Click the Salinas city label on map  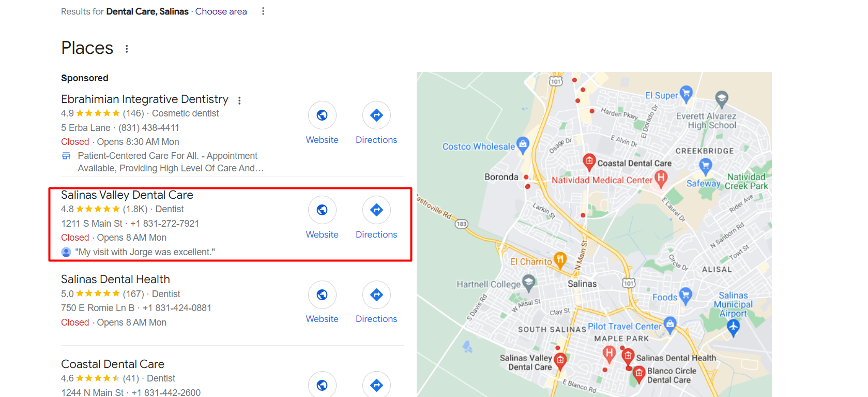(x=582, y=284)
